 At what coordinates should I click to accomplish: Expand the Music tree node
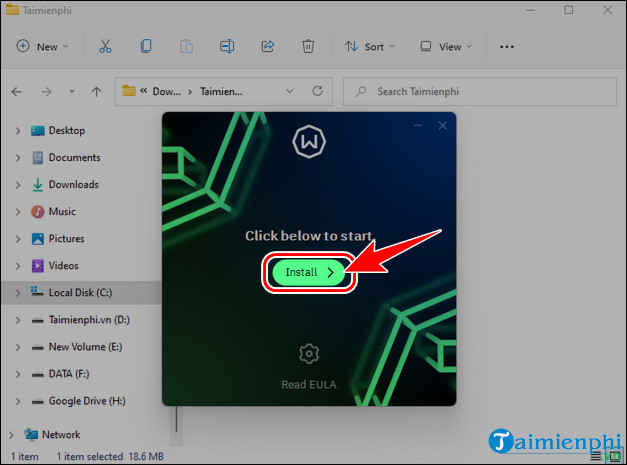[18, 212]
